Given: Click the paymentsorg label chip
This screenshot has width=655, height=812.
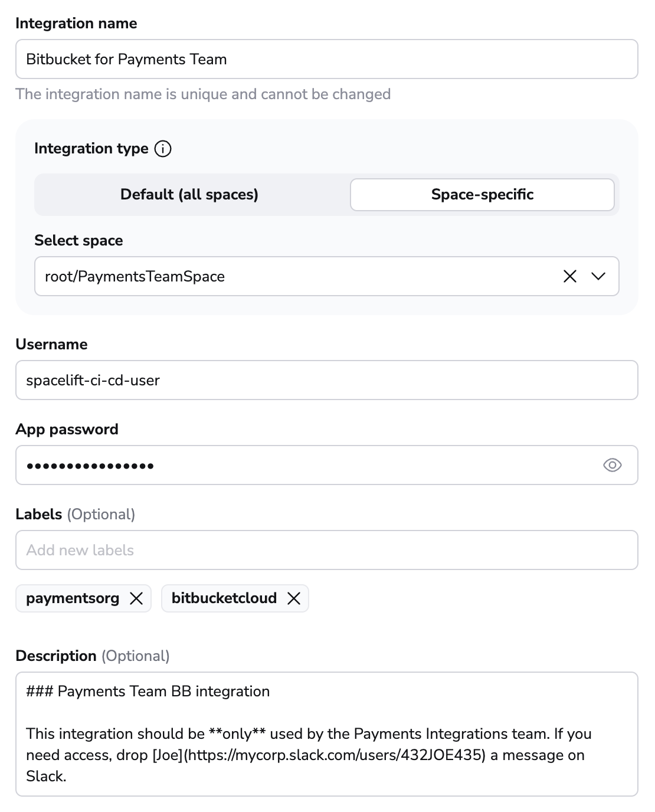Looking at the screenshot, I should [72, 598].
